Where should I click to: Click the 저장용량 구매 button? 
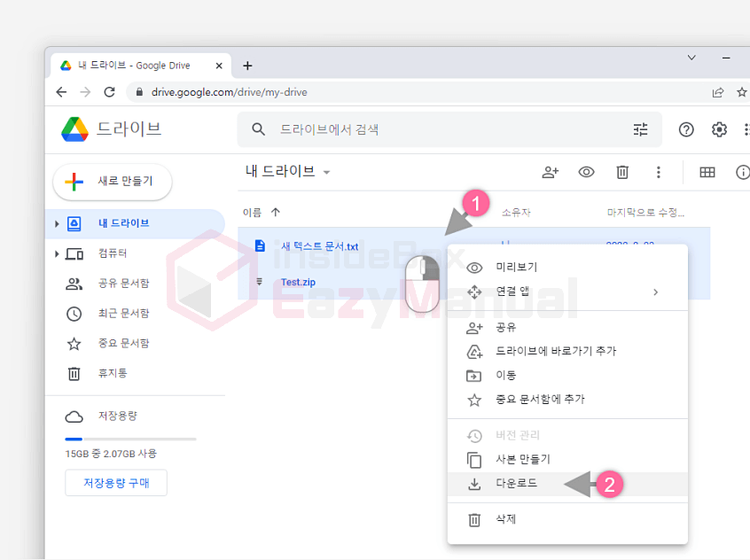(116, 483)
